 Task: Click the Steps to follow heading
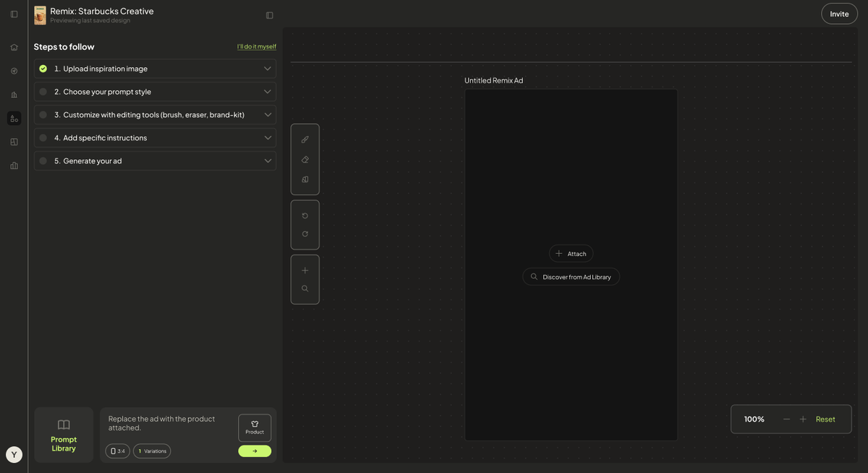tap(64, 46)
